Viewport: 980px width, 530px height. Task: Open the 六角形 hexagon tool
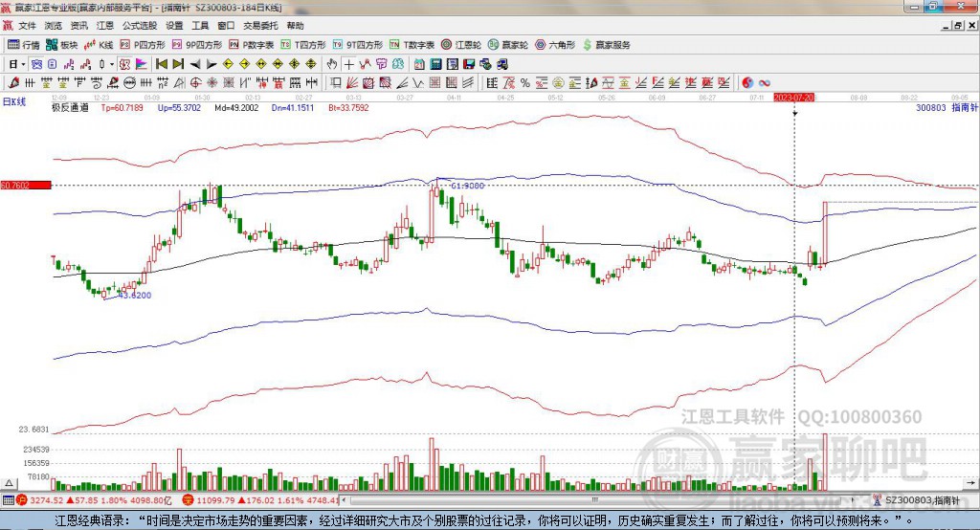(555, 45)
